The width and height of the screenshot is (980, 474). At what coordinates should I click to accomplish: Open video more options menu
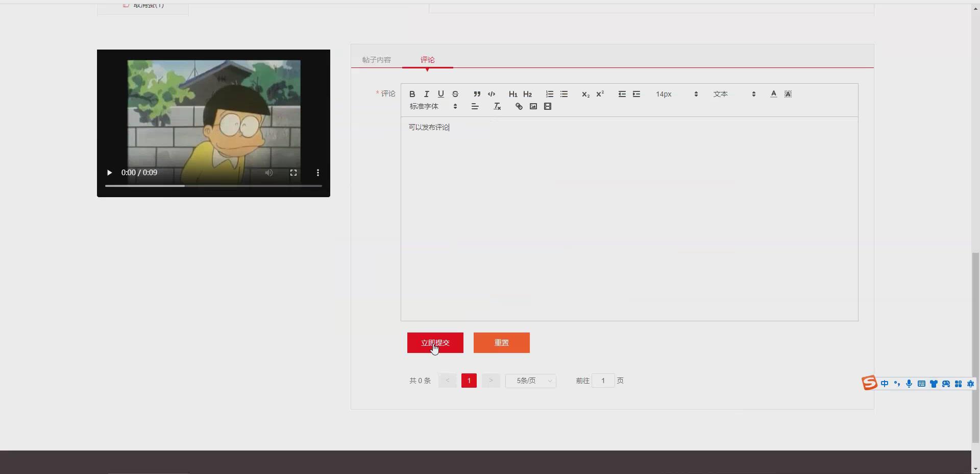(x=318, y=173)
